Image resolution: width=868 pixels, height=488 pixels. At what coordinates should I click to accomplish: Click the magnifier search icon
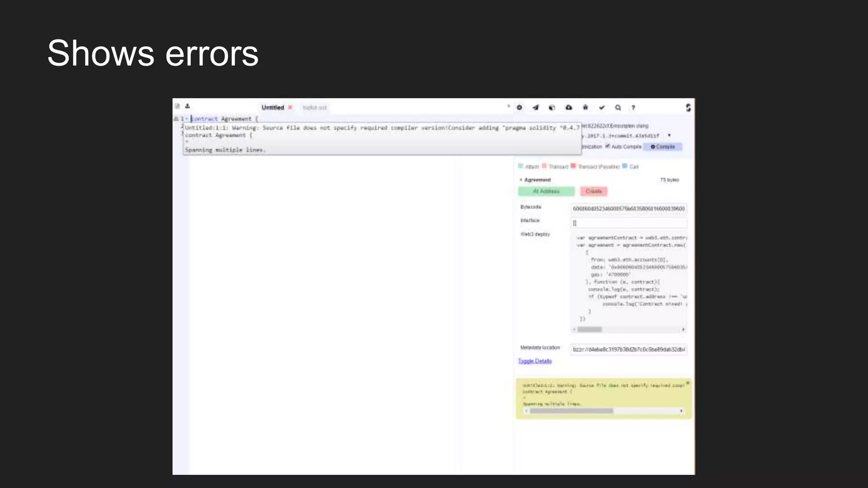pos(618,108)
